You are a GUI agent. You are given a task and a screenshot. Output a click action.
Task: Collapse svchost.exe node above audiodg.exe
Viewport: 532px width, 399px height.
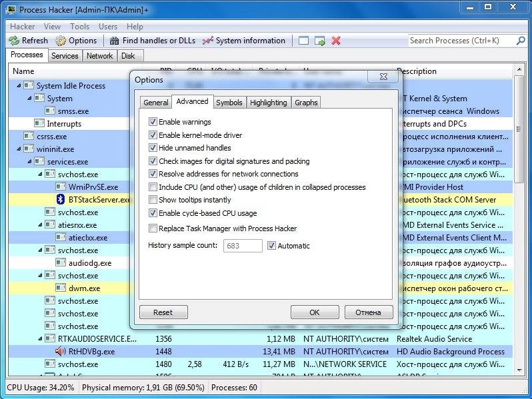(40, 250)
